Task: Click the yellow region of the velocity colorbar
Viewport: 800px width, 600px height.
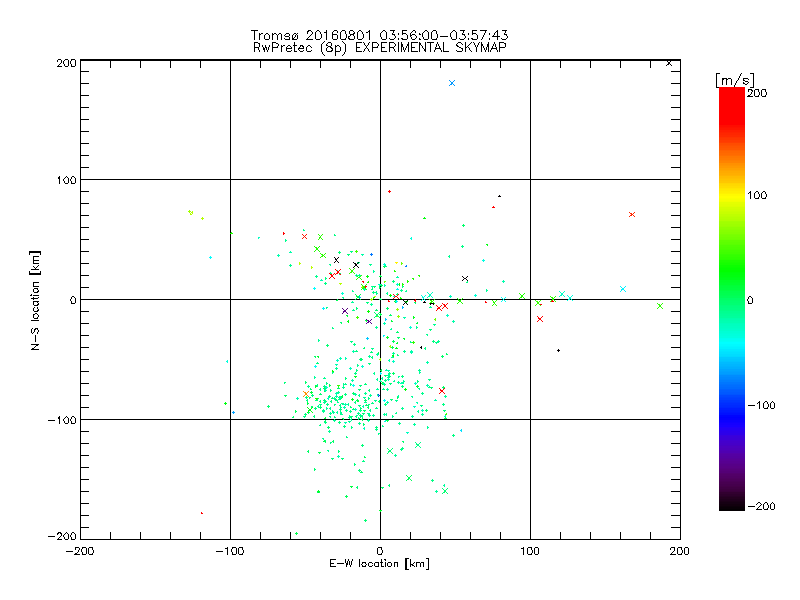Action: [732, 196]
